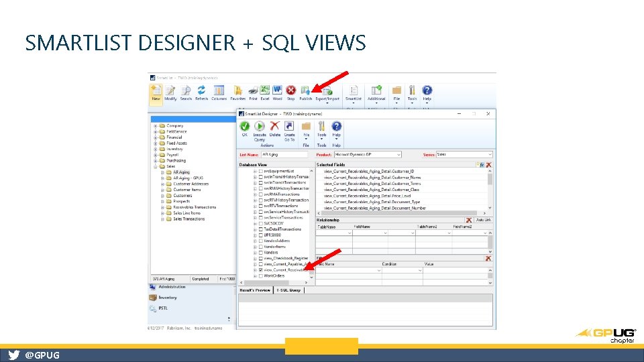
Task: Open the Additional menu icon
Action: 376,90
